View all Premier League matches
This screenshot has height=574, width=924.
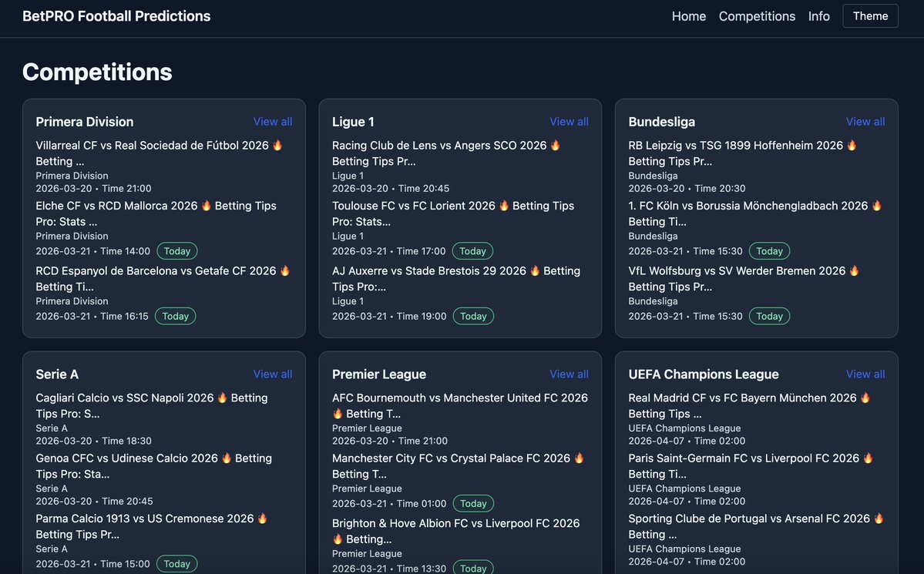coord(569,374)
